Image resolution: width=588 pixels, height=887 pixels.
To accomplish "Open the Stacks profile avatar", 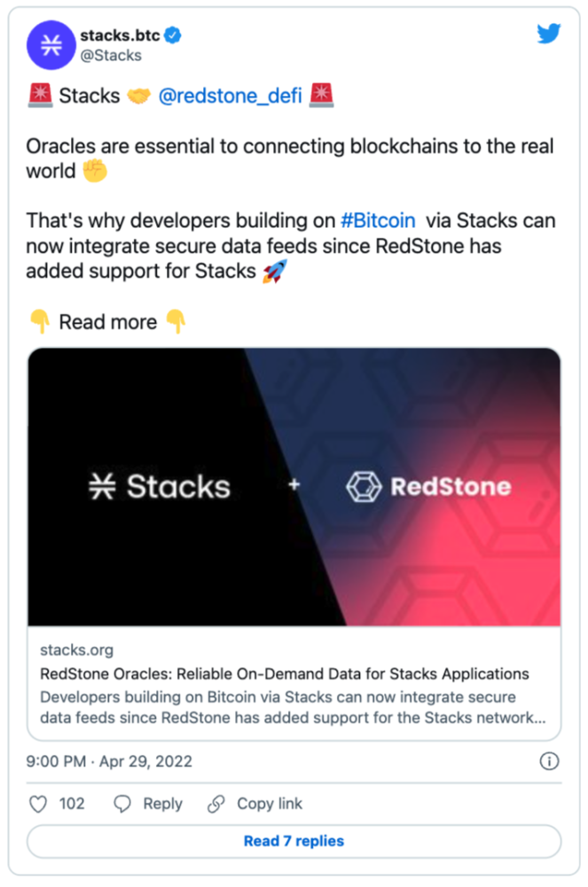I will pyautogui.click(x=51, y=45).
